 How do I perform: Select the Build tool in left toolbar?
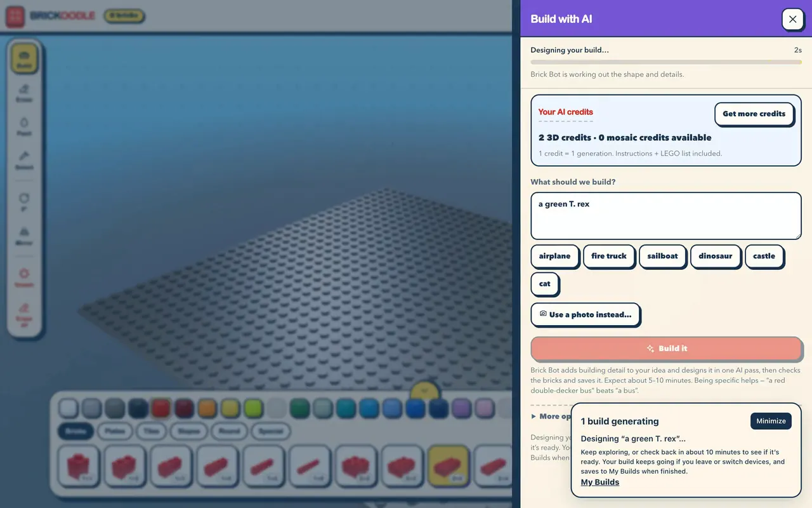(24, 58)
